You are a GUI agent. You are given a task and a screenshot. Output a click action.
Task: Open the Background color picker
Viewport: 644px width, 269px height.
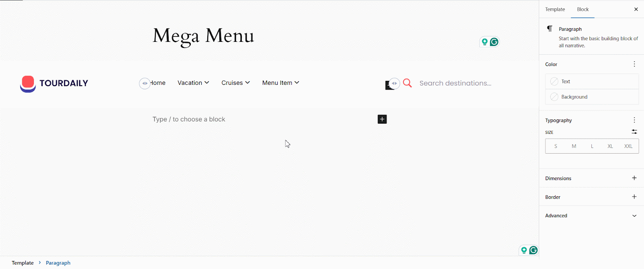(592, 97)
